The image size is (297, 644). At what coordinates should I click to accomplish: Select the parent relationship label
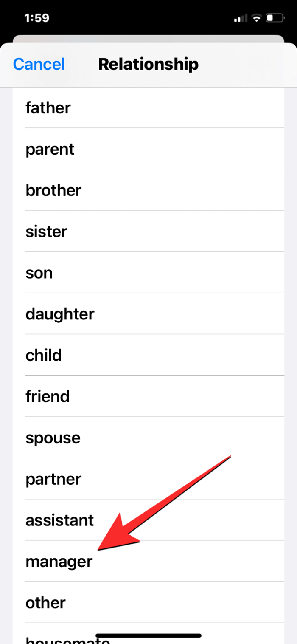click(50, 149)
